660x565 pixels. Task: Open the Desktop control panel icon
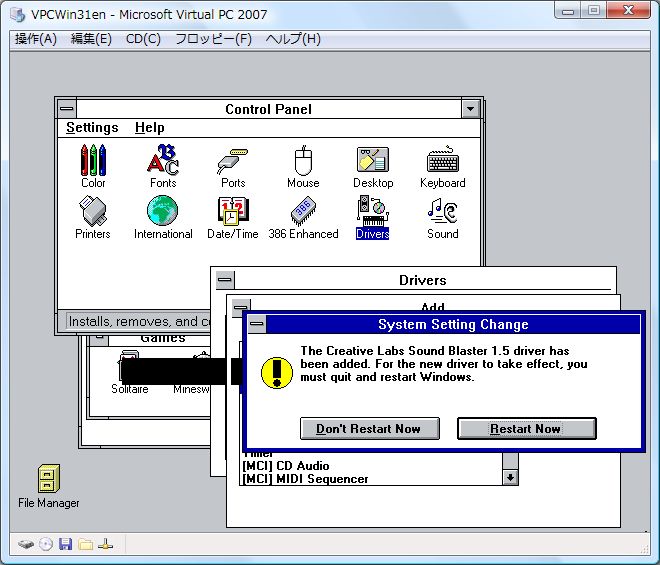[373, 166]
